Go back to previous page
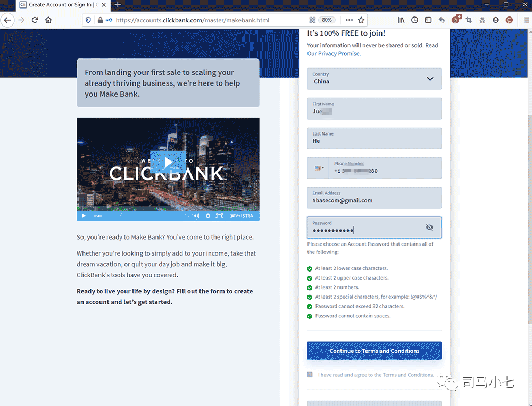Screen dimensions: 532x406 (7, 20)
